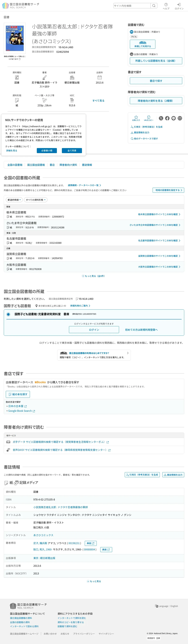Select 国際子ども図書館 児童書研究資料室 radio button
The width and height of the screenshot is (188, 644).
coord(8,314)
